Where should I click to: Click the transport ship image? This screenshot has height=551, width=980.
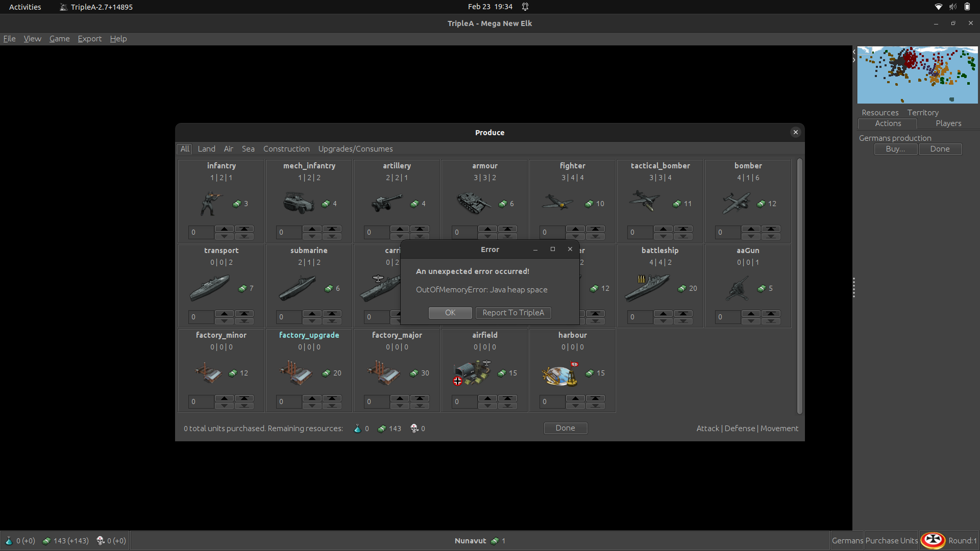tap(210, 288)
